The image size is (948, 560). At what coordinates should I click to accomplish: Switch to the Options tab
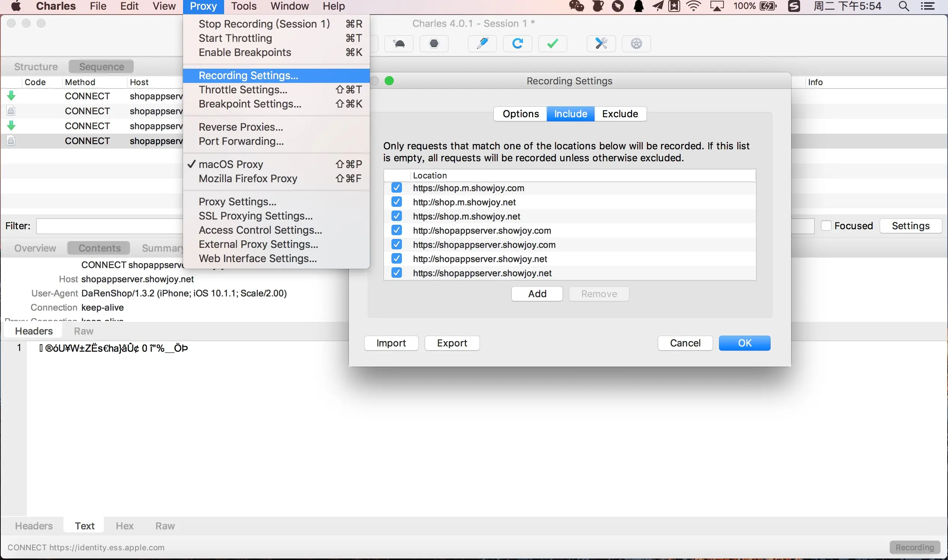pyautogui.click(x=520, y=114)
